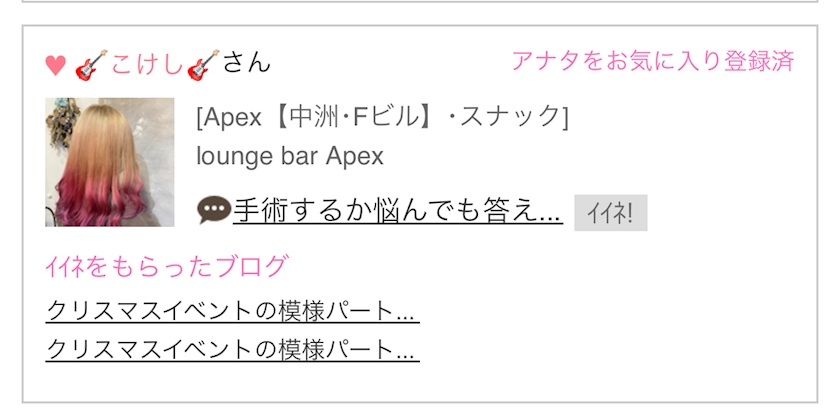Viewport: 840px width, 420px height.
Task: Click the lounge bar Apex shop name
Action: [x=290, y=156]
